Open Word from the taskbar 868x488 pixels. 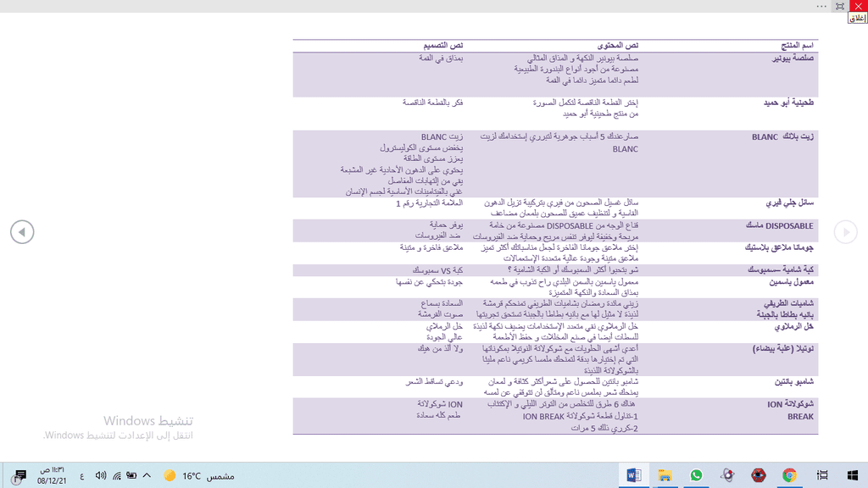click(634, 475)
